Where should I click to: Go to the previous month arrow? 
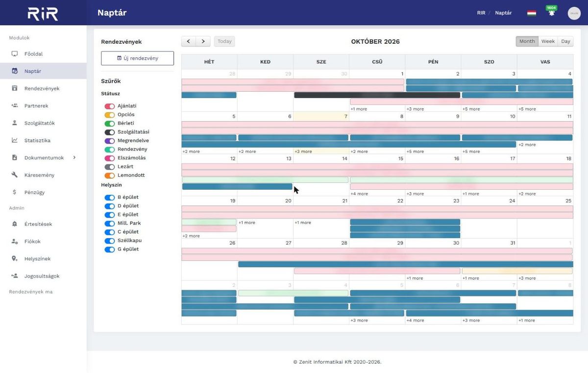tap(189, 41)
